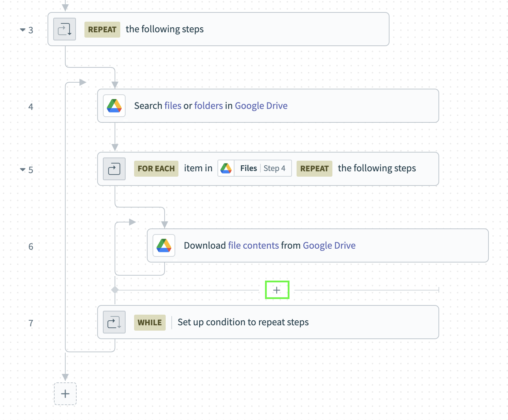Screen dimensions: 508x420
Task: Click Set up condition to repeat steps
Action: (x=243, y=322)
